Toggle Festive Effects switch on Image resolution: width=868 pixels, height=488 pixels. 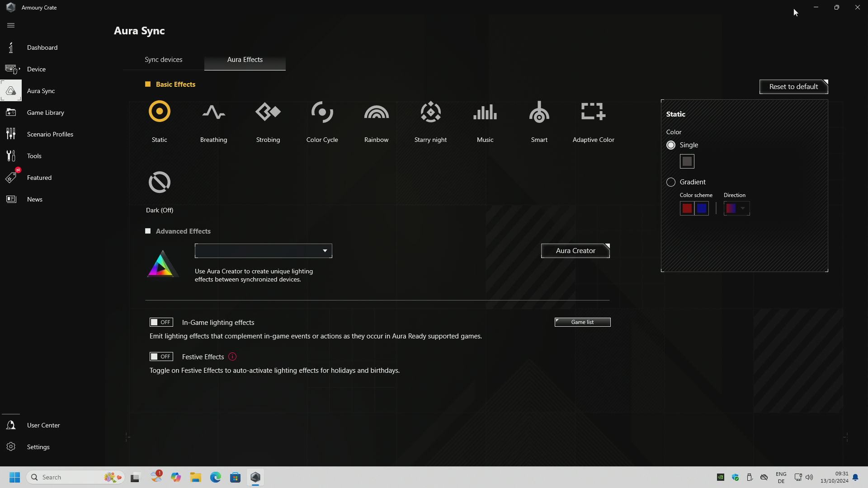[x=161, y=357]
